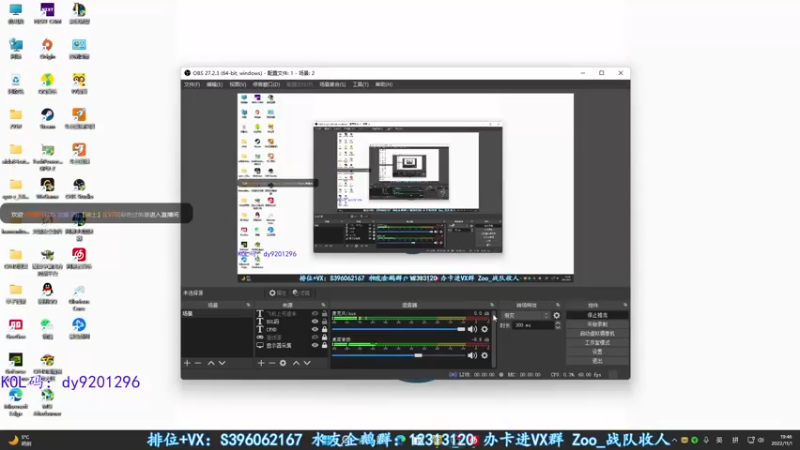
Task: Select the MSI Afterburner desktop shortcut
Action: pyautogui.click(x=47, y=402)
